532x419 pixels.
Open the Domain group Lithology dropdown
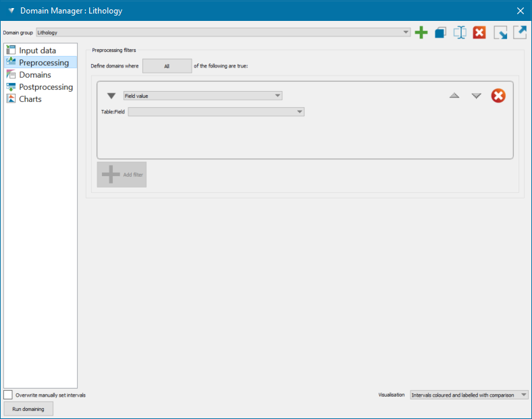coord(223,32)
